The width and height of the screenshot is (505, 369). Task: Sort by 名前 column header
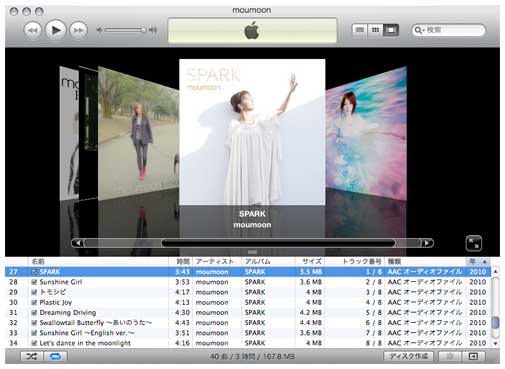pos(99,261)
